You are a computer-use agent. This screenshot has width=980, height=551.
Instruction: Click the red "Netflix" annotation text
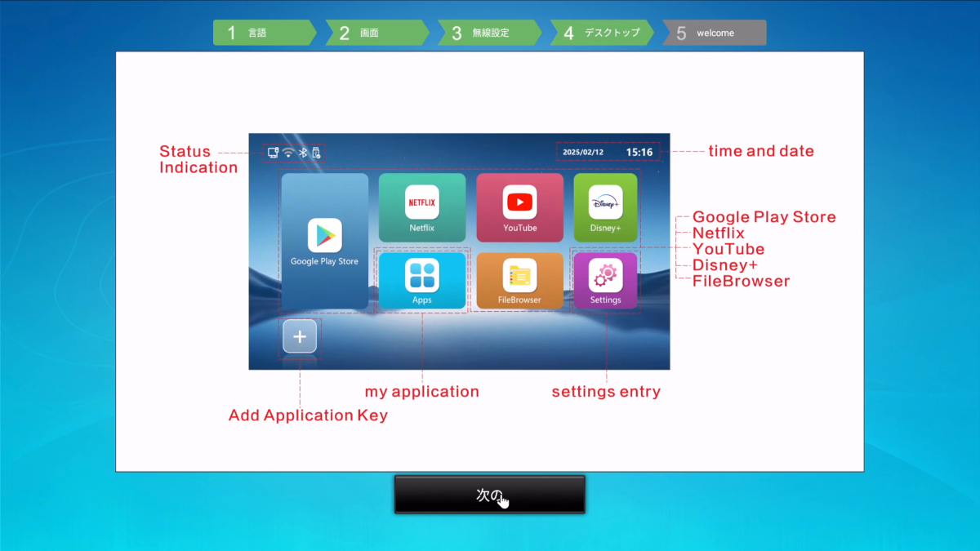click(719, 233)
